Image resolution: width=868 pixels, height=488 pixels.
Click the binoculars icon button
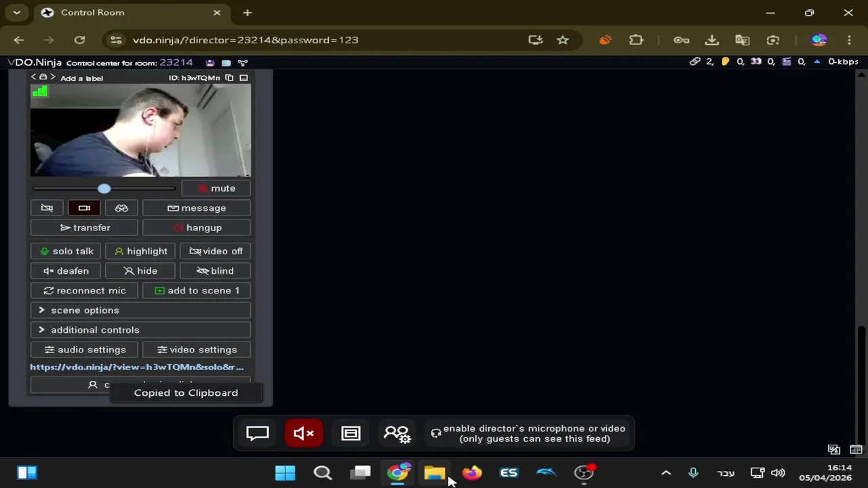[121, 208]
